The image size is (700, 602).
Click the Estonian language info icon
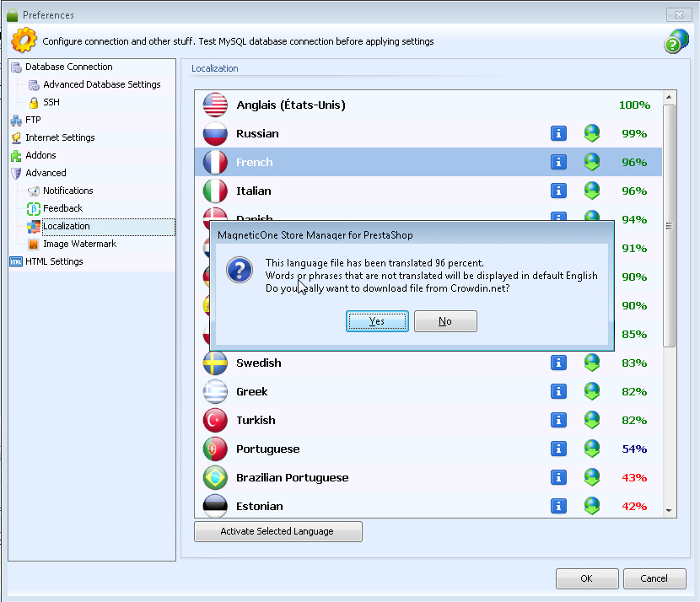pos(558,506)
